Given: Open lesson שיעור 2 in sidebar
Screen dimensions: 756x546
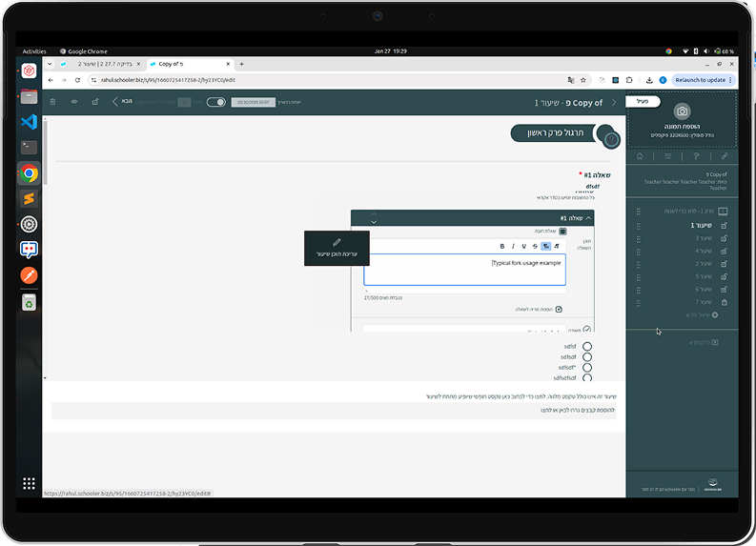Looking at the screenshot, I should tap(704, 264).
